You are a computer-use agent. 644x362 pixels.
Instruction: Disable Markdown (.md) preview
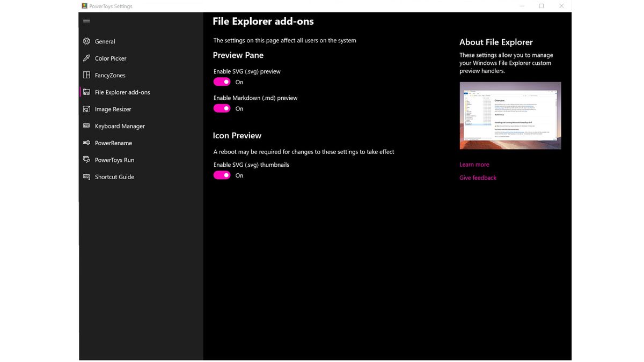pos(222,108)
